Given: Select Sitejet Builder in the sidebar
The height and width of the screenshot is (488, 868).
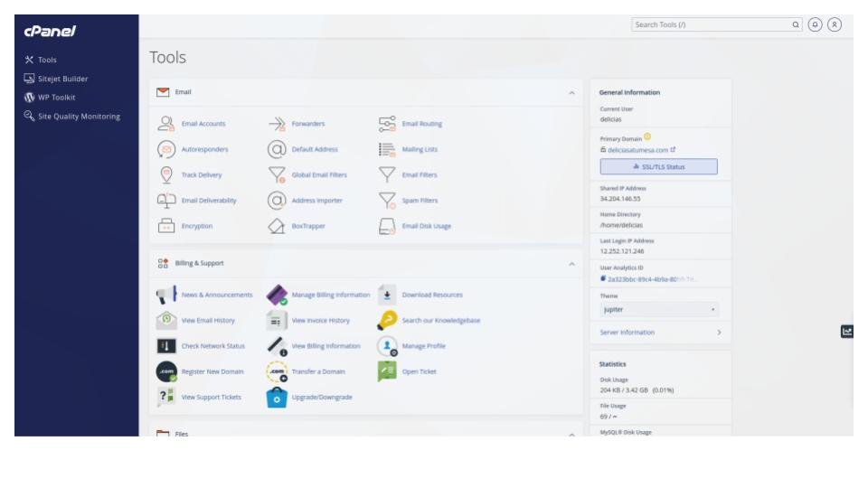Looking at the screenshot, I should [56, 79].
